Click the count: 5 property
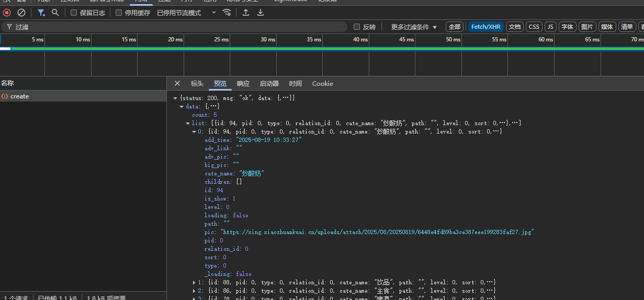 (205, 115)
